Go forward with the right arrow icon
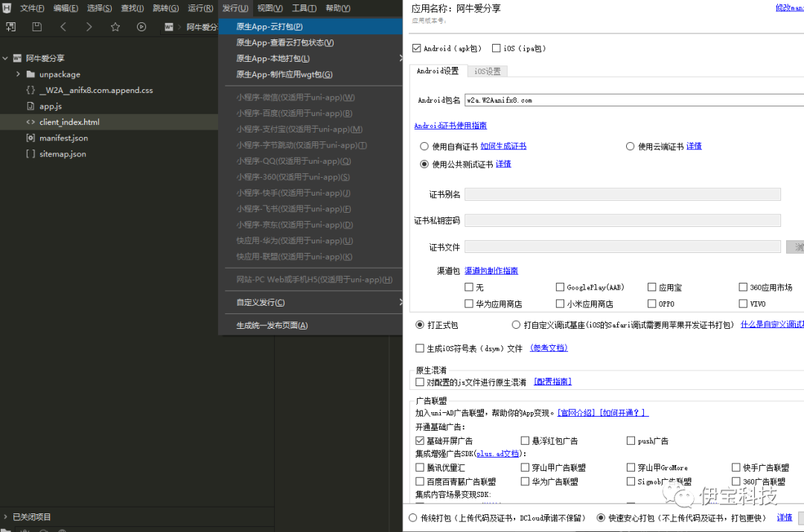Screen dimensions: 804x532 [x=89, y=27]
